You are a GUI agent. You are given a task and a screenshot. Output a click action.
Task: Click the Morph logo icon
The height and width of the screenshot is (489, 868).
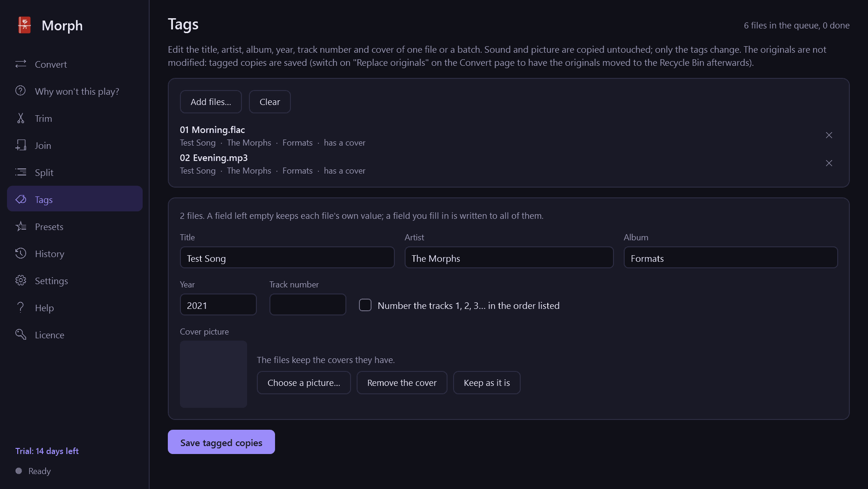coord(24,25)
